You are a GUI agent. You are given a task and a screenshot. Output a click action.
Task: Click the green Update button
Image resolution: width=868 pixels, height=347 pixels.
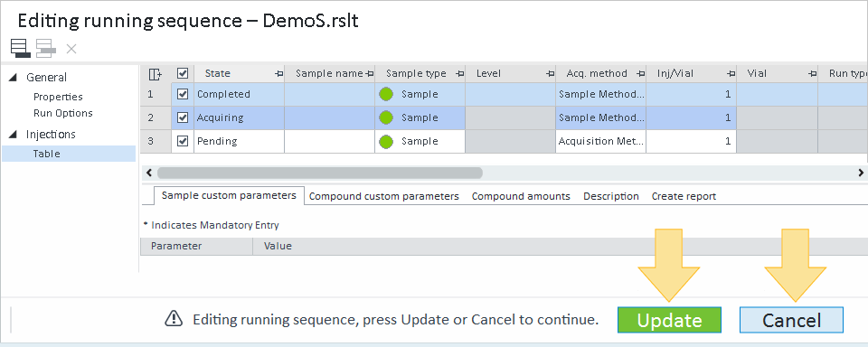tap(669, 320)
